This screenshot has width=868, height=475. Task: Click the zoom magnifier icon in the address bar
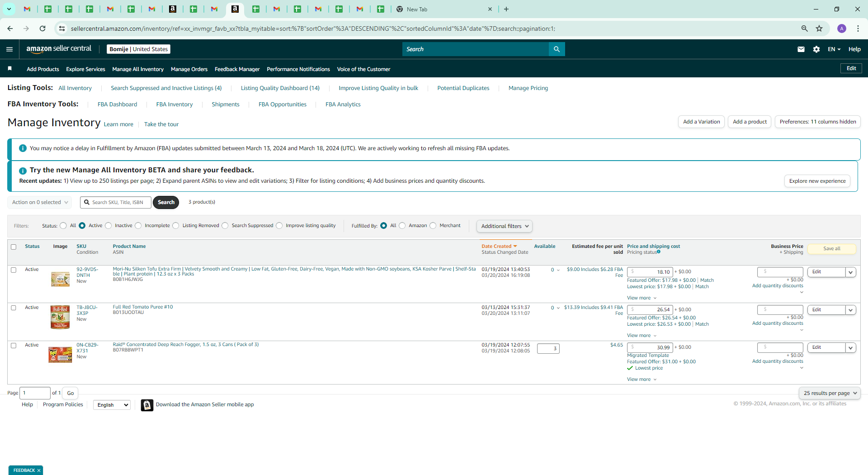point(804,28)
